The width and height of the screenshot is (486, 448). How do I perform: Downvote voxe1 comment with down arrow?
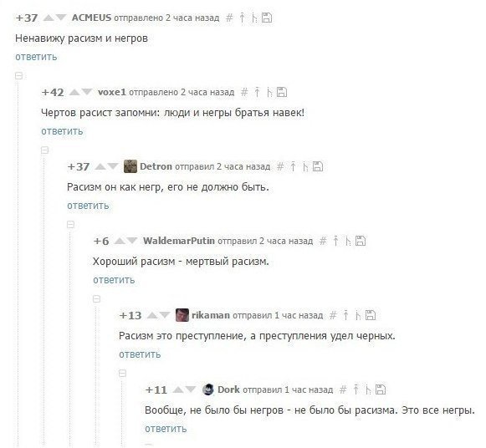pos(87,92)
